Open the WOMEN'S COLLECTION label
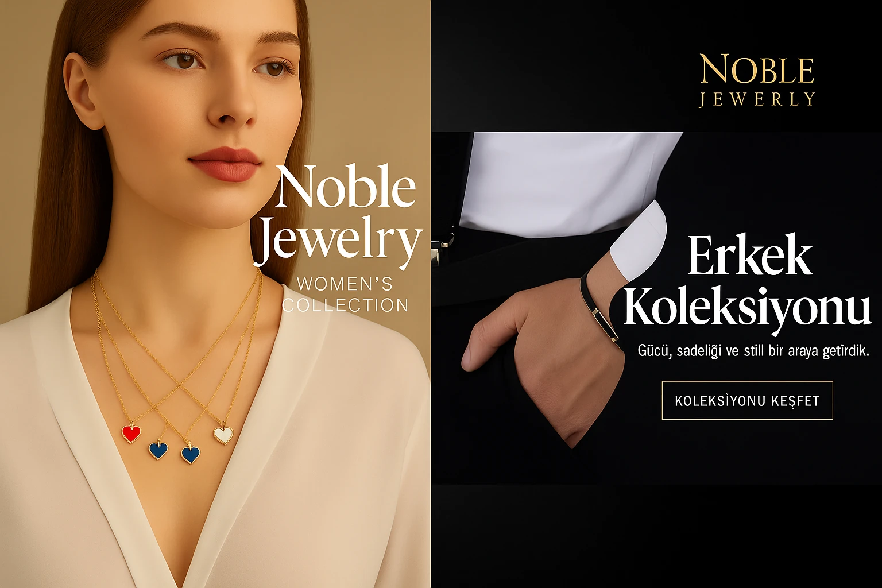882x588 pixels. pyautogui.click(x=345, y=294)
